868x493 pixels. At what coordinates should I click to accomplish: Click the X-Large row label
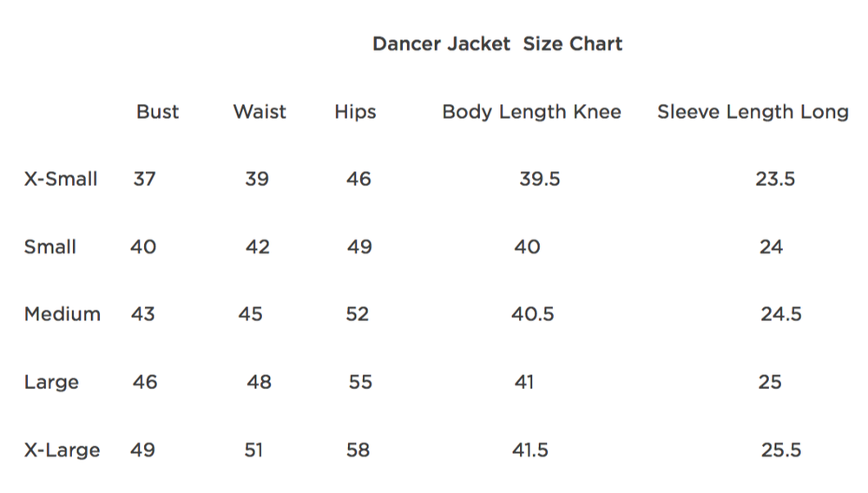coord(62,450)
